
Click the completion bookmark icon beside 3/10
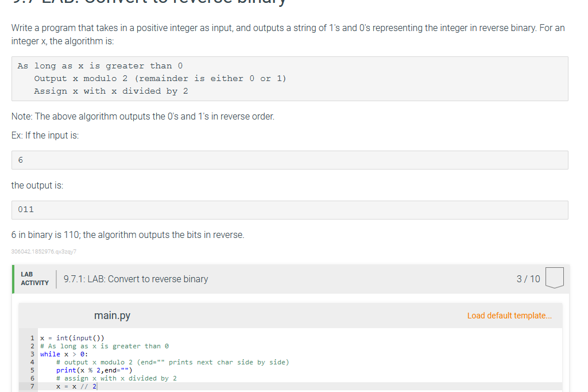pyautogui.click(x=555, y=276)
